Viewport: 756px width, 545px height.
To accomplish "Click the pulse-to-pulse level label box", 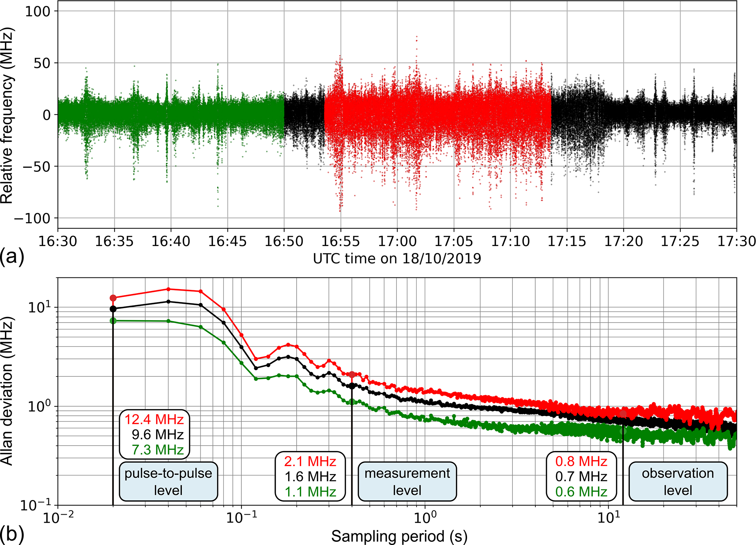I will click(168, 481).
